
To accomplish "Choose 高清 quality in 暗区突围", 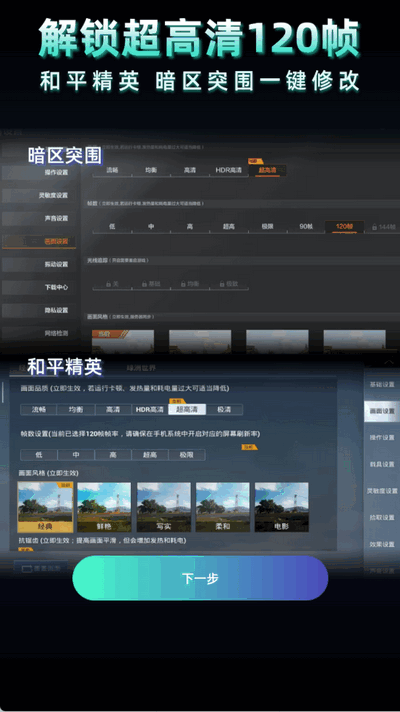I will pyautogui.click(x=190, y=170).
